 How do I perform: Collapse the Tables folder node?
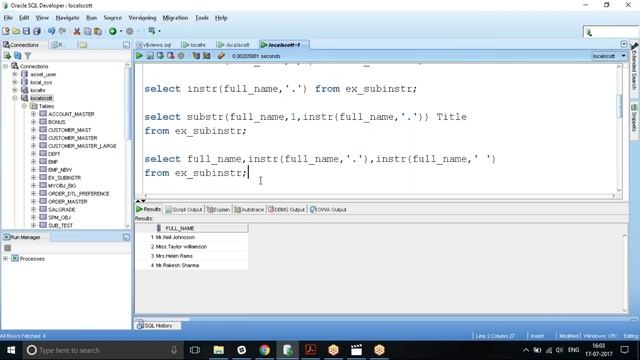coord(24,106)
